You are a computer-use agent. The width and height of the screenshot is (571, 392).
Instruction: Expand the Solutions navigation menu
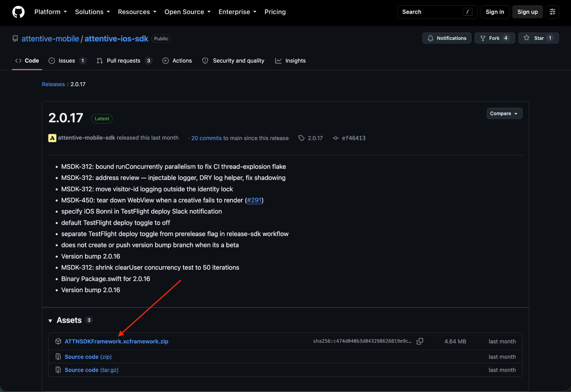point(92,12)
